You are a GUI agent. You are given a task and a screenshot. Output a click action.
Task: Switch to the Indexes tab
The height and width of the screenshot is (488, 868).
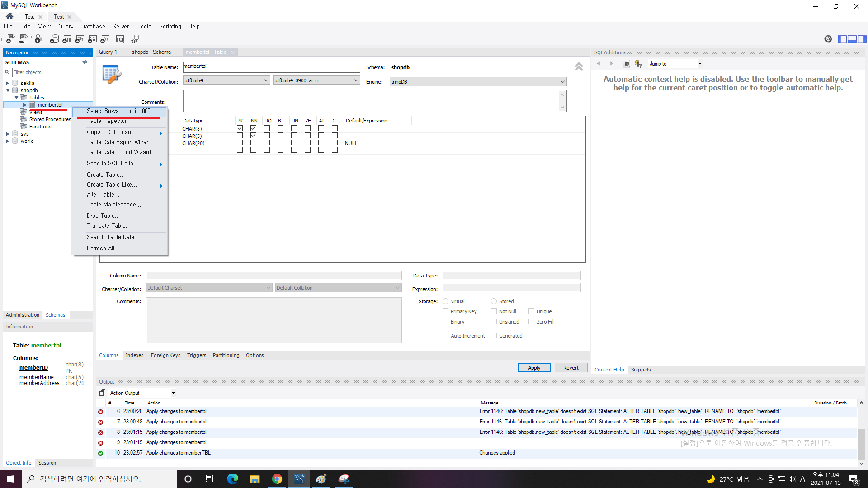pyautogui.click(x=134, y=355)
